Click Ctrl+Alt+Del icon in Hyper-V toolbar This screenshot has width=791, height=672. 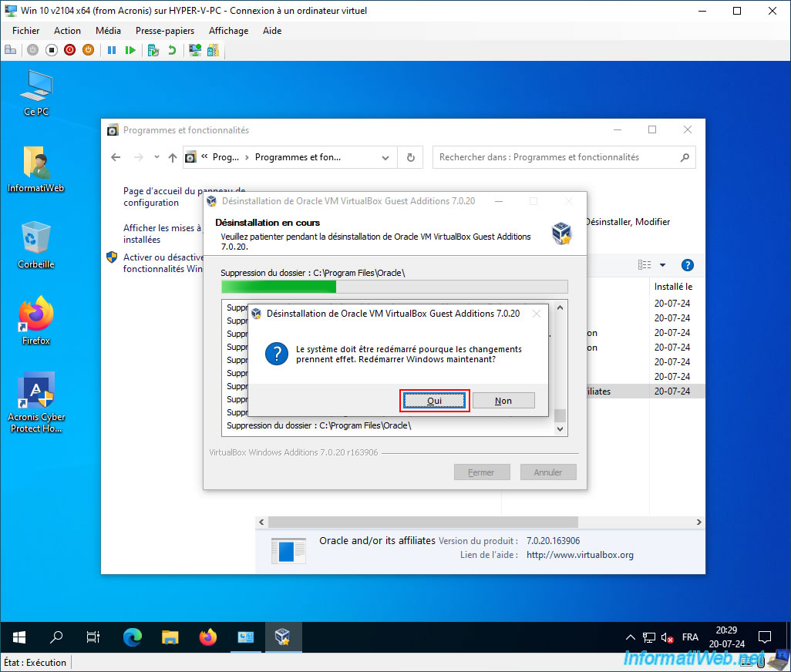[11, 50]
